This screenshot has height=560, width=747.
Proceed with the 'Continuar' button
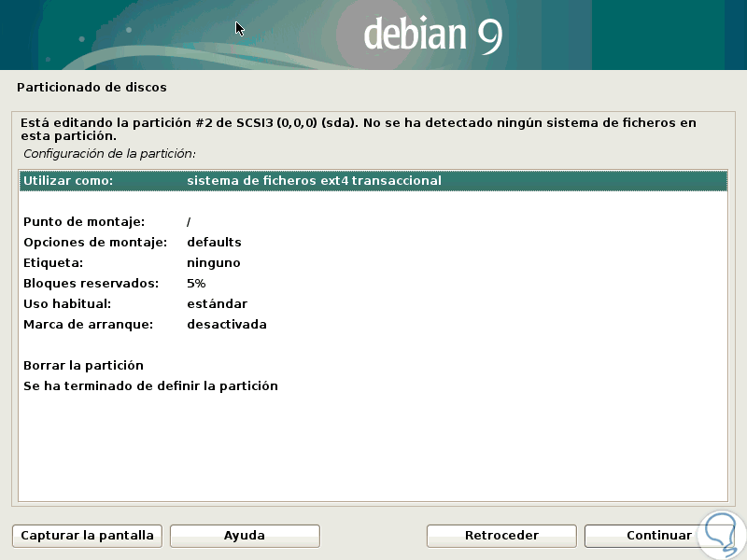(659, 536)
